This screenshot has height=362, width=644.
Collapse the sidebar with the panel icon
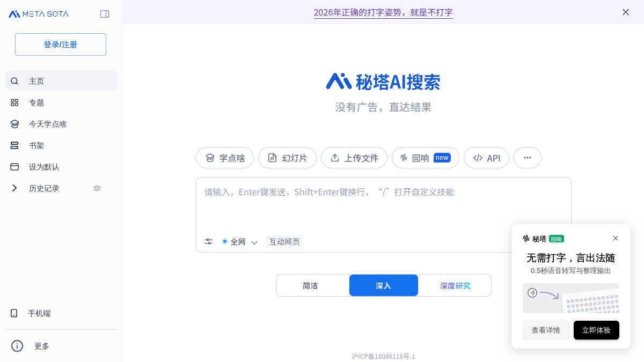[105, 14]
